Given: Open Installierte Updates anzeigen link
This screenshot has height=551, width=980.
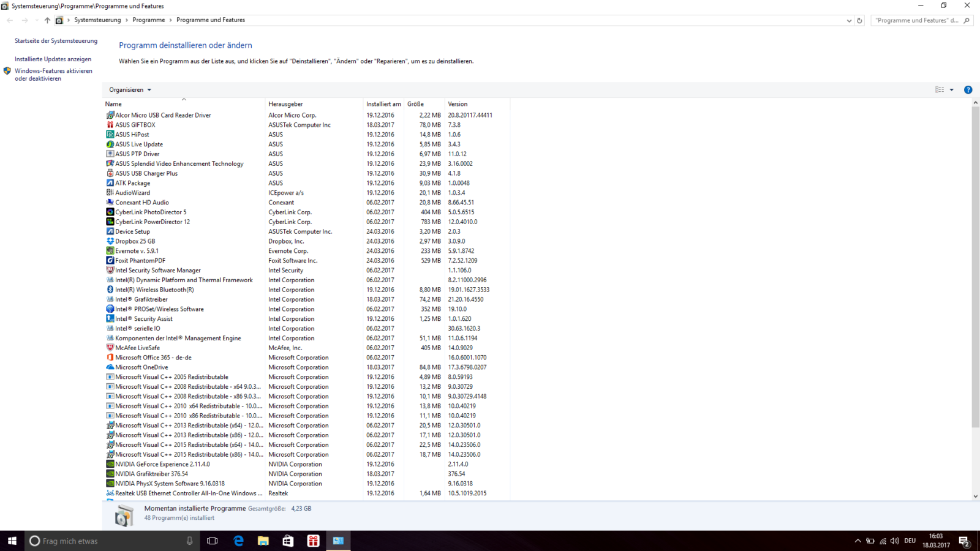Looking at the screenshot, I should (x=53, y=59).
